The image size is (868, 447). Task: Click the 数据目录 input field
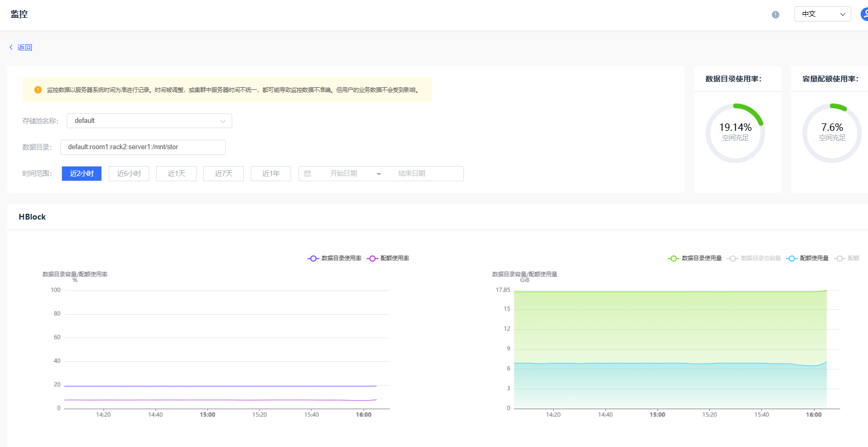[x=143, y=147]
